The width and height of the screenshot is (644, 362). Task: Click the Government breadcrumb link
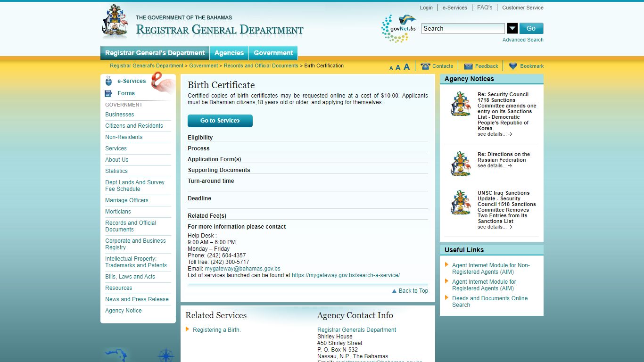pyautogui.click(x=204, y=66)
